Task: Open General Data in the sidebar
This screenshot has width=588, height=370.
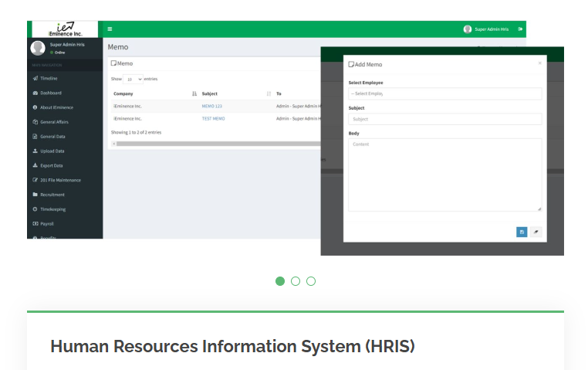Action: pyautogui.click(x=52, y=137)
